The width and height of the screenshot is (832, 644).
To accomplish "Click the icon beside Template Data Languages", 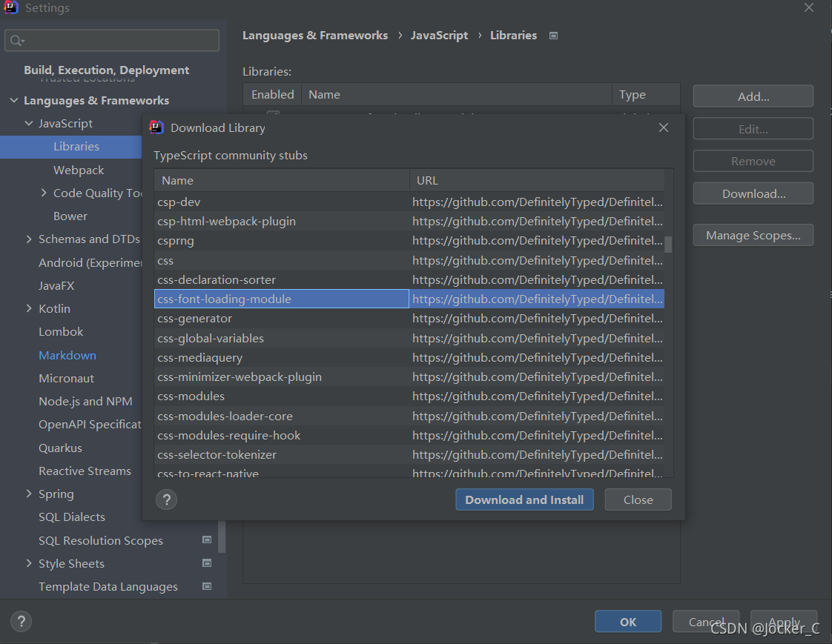I will pyautogui.click(x=207, y=586).
